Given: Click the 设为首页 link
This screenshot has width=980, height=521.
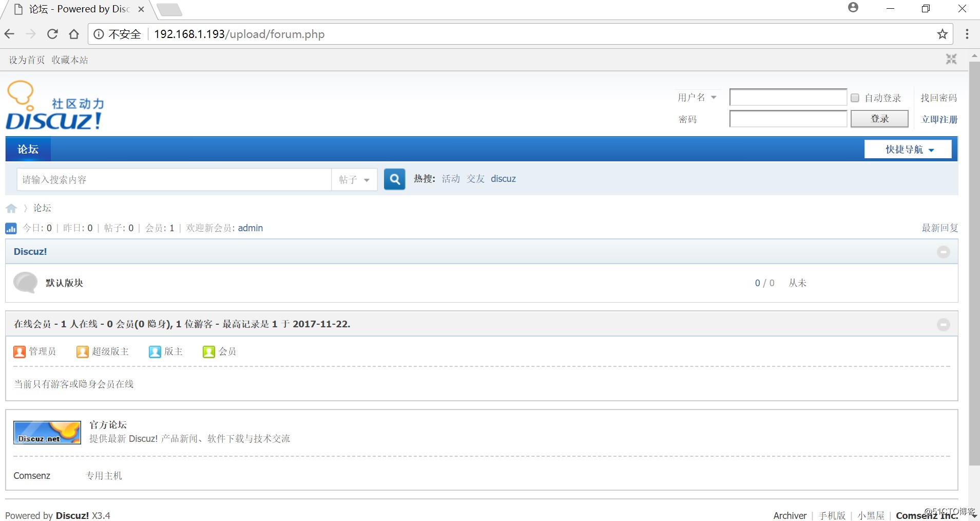Looking at the screenshot, I should [27, 60].
